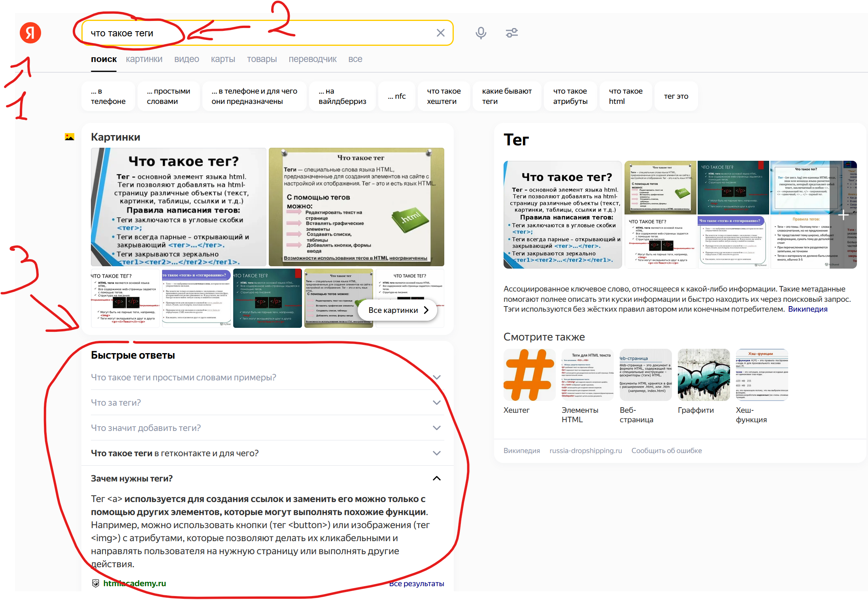Click 'Сообщить об ошибке' link
The image size is (868, 600).
click(x=666, y=451)
